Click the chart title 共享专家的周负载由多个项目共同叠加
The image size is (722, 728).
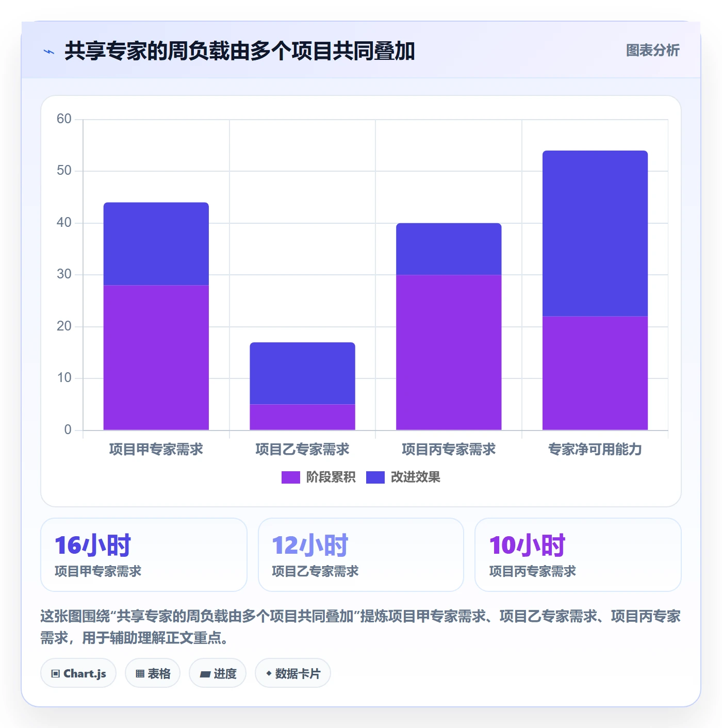(240, 51)
